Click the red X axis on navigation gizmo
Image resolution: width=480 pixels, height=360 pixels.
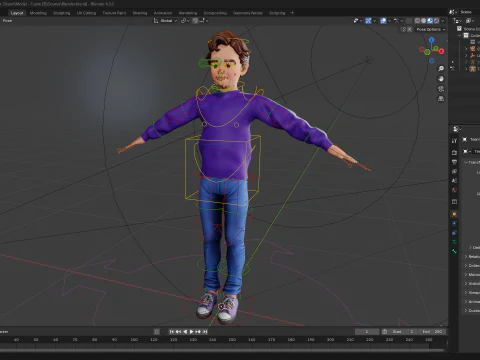(x=441, y=51)
